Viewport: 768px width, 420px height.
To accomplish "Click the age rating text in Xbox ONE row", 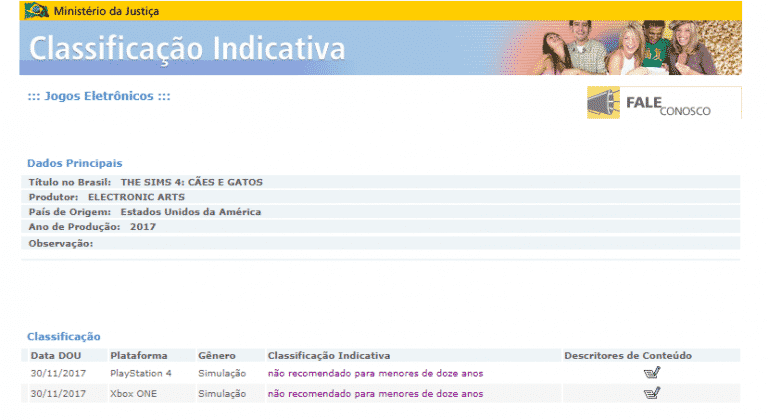I will 374,394.
